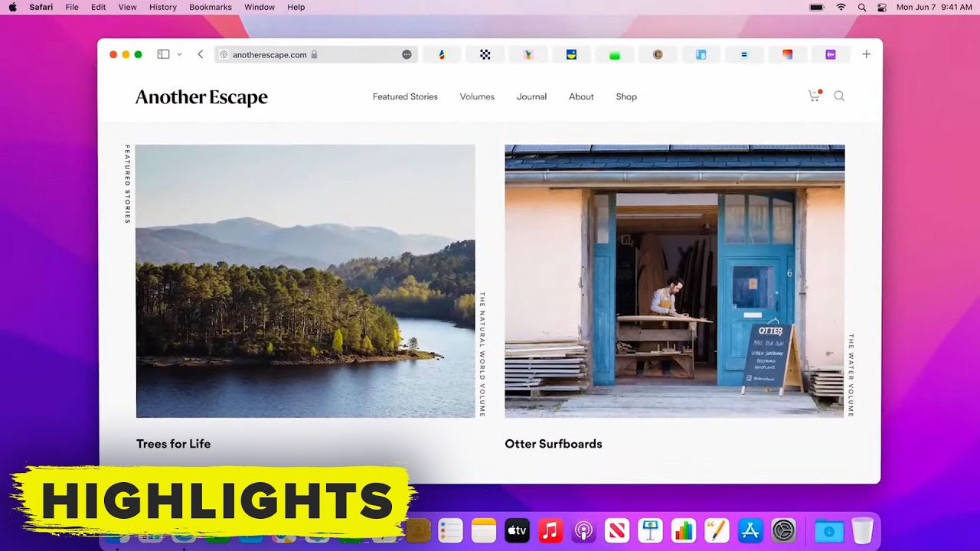This screenshot has width=980, height=551.
Task: Open the Trash in the Dock
Action: (862, 530)
